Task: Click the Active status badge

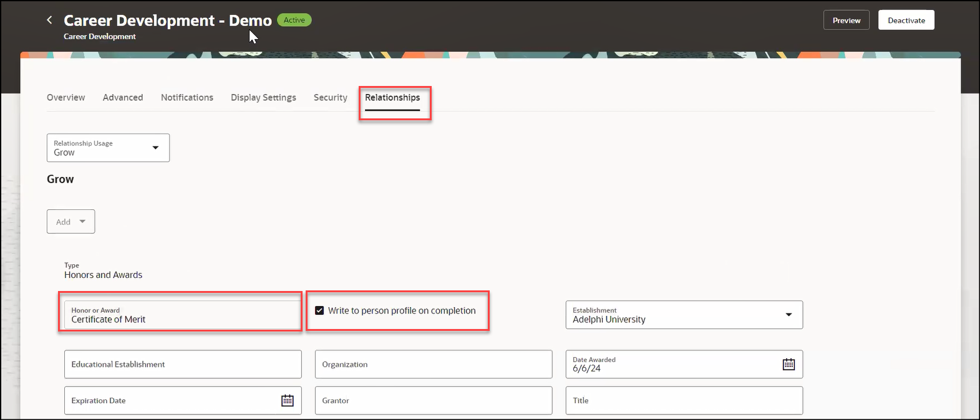Action: [x=294, y=20]
